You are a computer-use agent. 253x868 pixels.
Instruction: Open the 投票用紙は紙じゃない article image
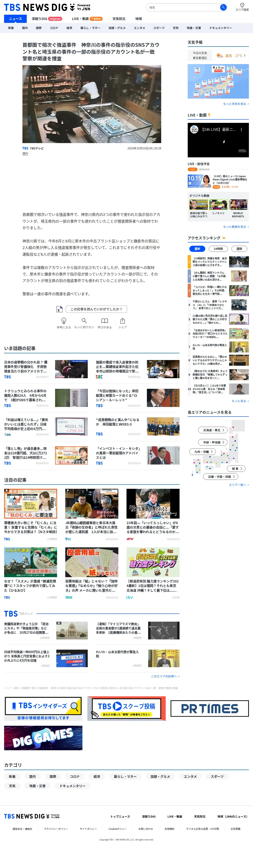92,562
